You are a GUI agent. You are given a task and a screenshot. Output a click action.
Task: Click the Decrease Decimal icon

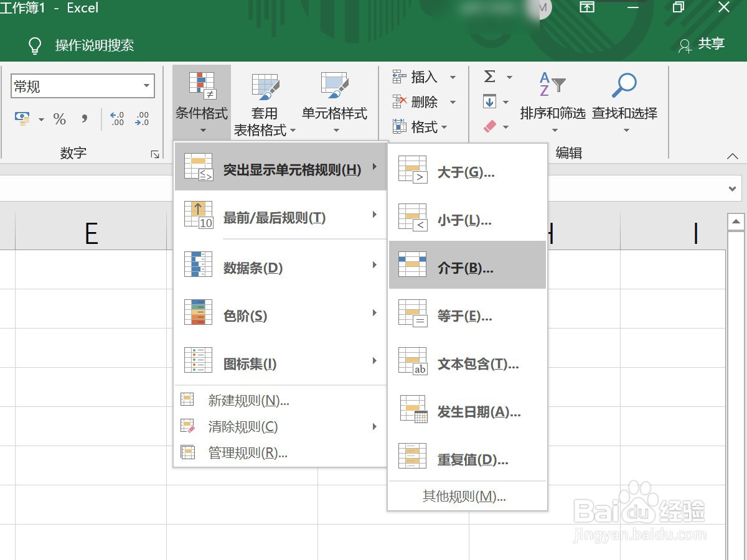[x=143, y=119]
